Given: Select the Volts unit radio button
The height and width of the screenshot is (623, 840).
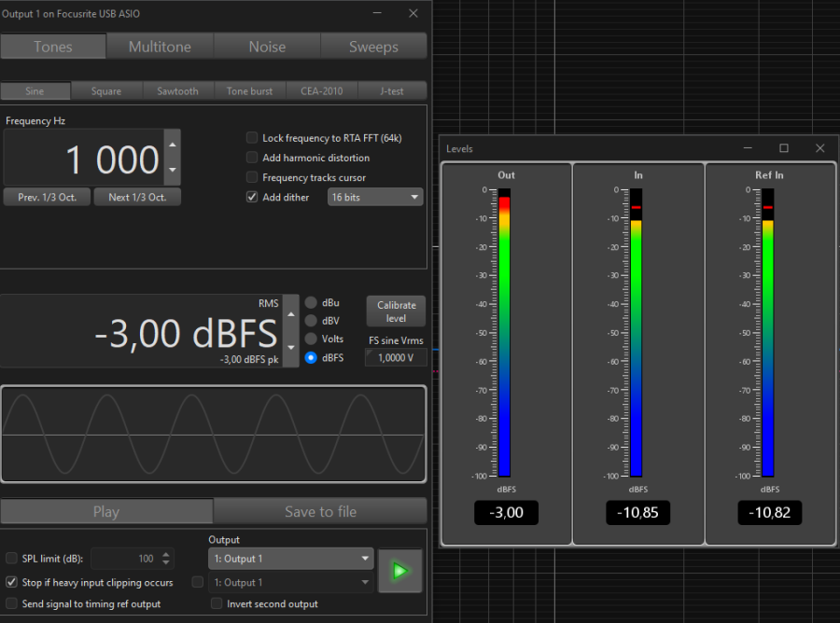Looking at the screenshot, I should [x=311, y=339].
